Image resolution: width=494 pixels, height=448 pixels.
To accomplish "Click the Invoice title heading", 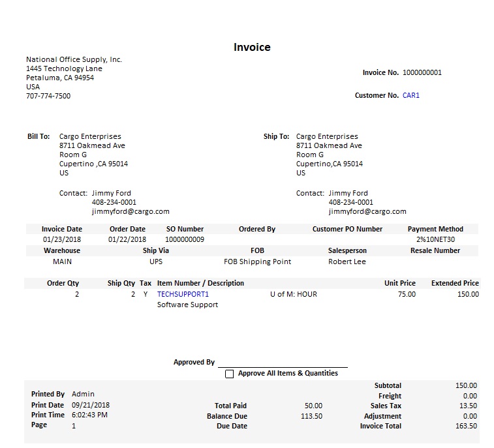I will [252, 47].
